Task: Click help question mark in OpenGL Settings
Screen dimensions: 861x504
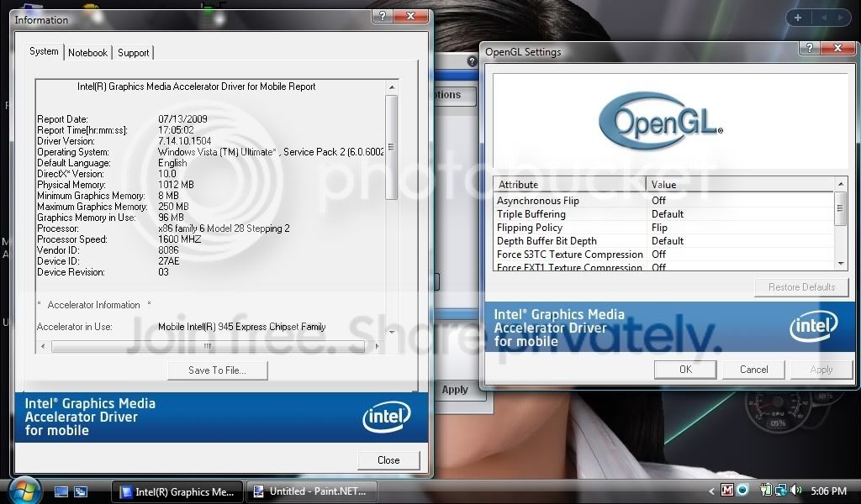Action: [809, 48]
